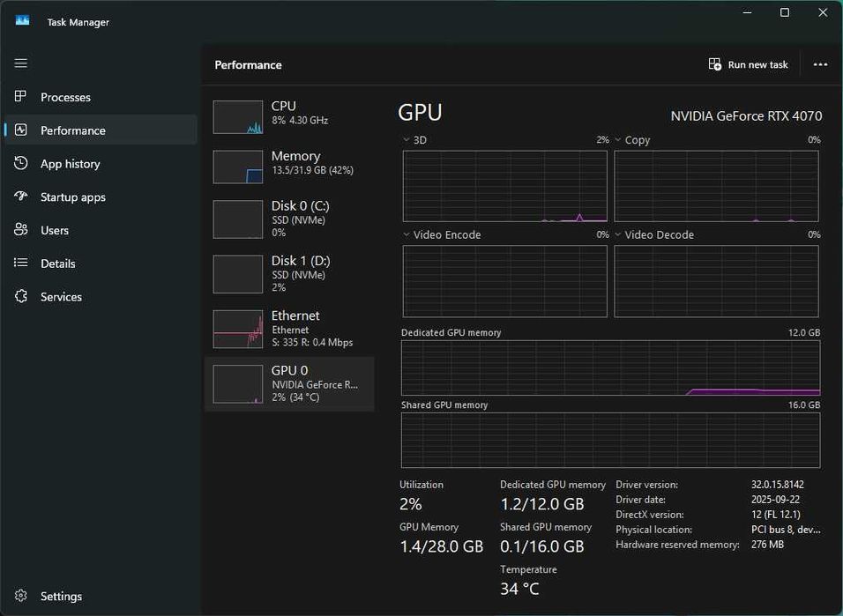Click the Details list icon
Image resolution: width=843 pixels, height=616 pixels.
click(x=21, y=263)
